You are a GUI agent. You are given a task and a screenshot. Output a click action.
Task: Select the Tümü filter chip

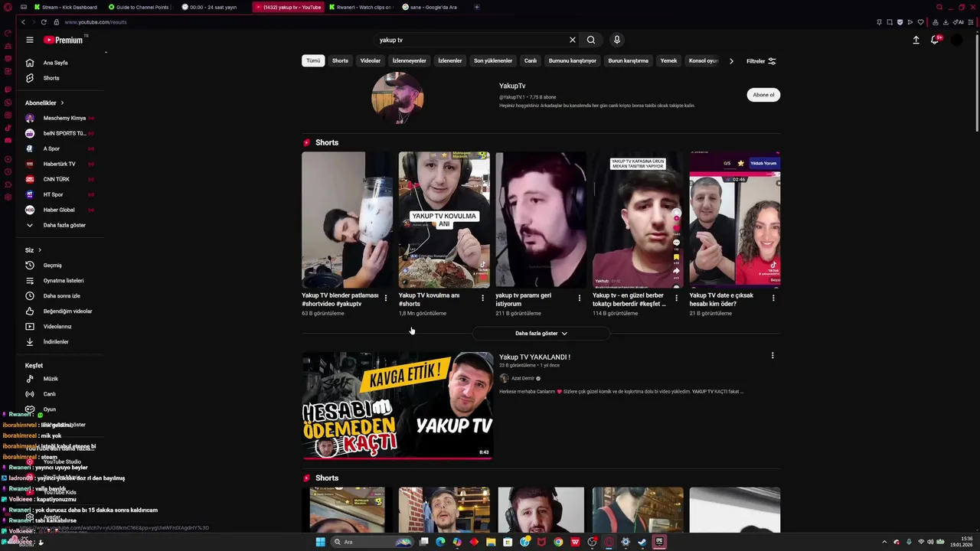click(313, 60)
